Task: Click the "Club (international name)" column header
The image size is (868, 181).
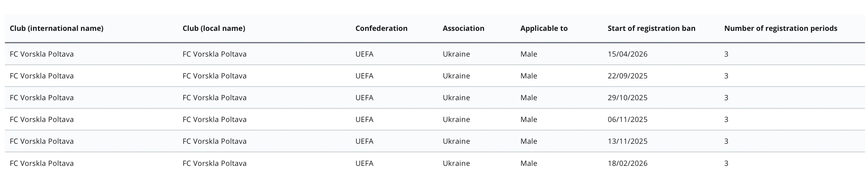Action: [x=56, y=28]
